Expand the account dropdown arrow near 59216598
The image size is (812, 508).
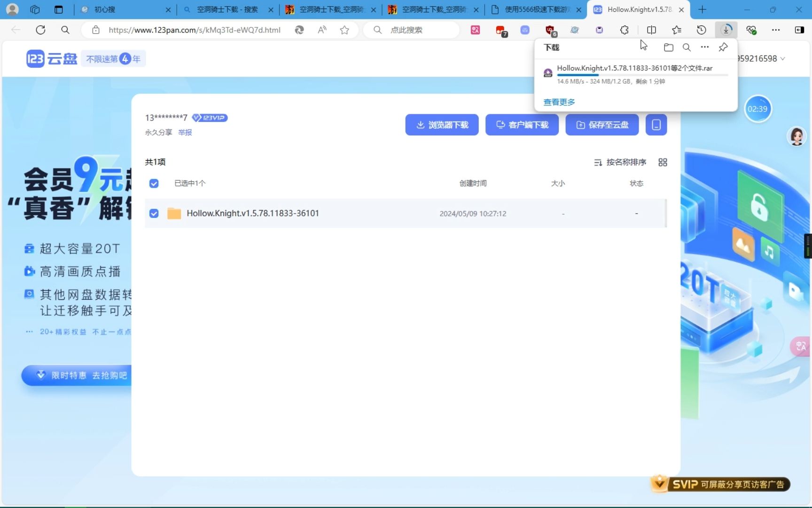(782, 59)
